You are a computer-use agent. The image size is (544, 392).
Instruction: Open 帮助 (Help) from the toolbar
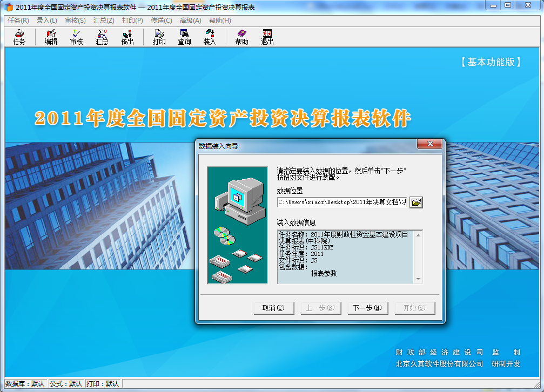point(241,37)
